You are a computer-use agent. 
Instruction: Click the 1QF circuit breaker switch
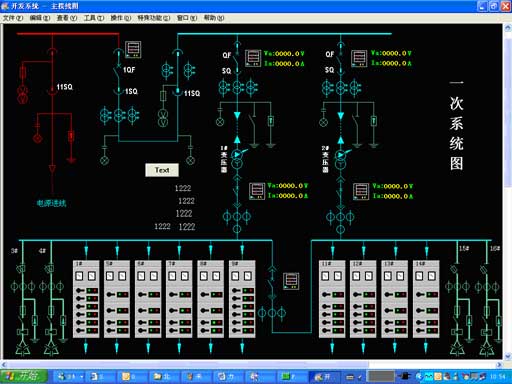tap(118, 71)
